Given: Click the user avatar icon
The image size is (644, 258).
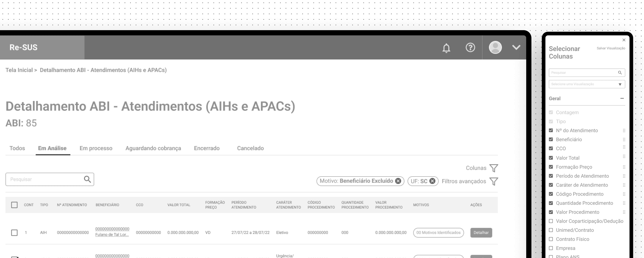Looking at the screenshot, I should pyautogui.click(x=495, y=47).
